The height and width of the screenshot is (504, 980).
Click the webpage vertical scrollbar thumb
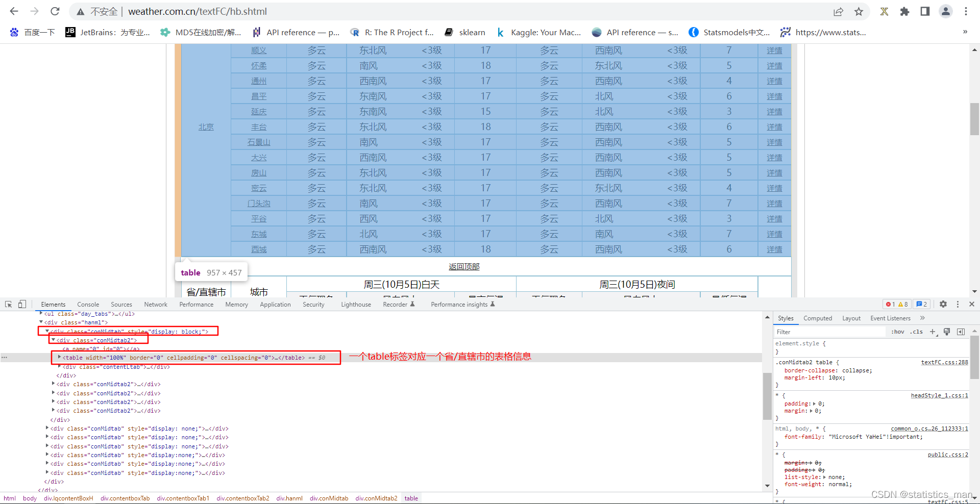(x=974, y=119)
